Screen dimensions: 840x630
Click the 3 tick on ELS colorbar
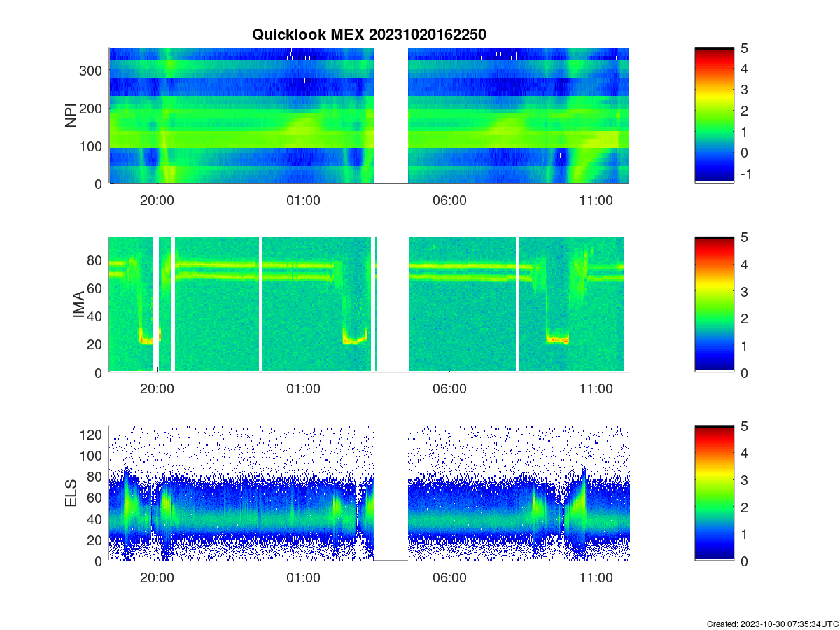(x=744, y=479)
